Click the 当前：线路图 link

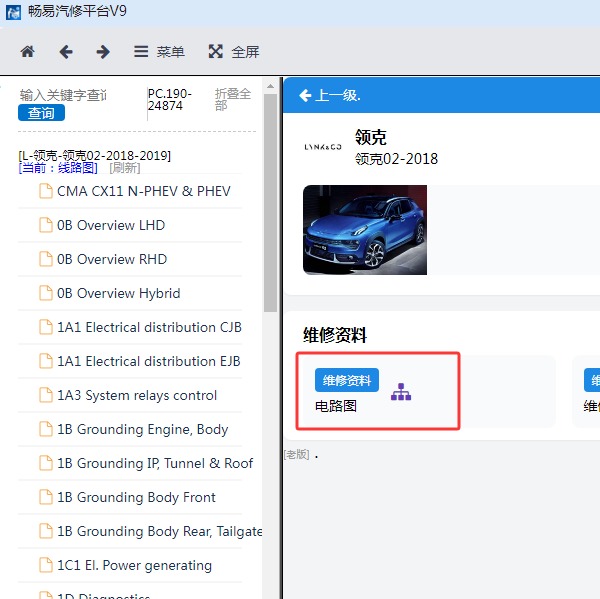coord(58,168)
